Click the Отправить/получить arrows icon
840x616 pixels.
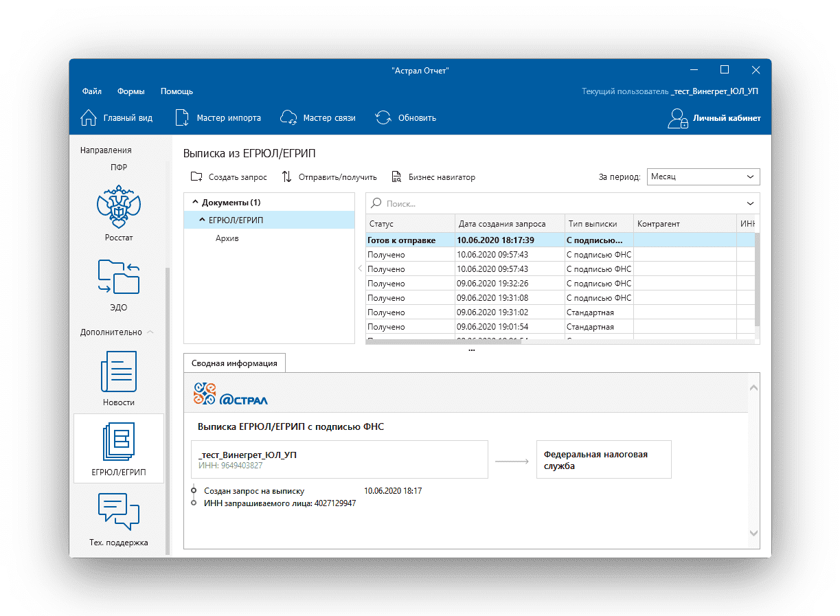287,176
